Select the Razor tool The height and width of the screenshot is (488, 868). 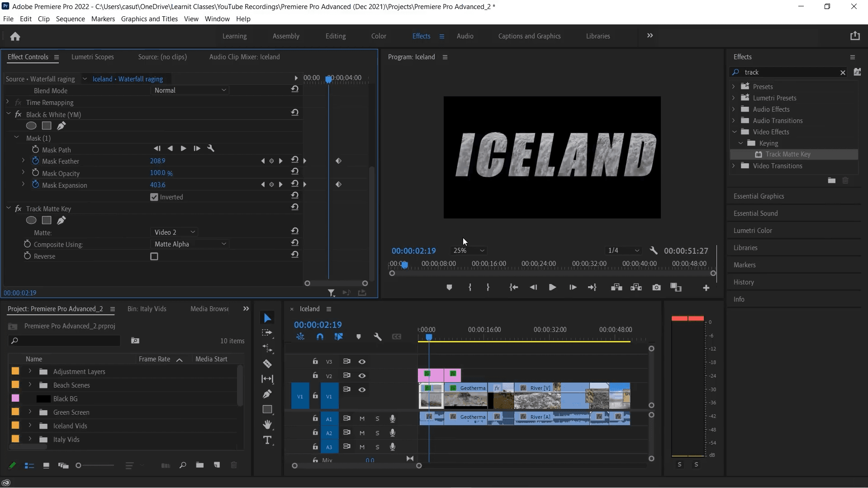[267, 364]
